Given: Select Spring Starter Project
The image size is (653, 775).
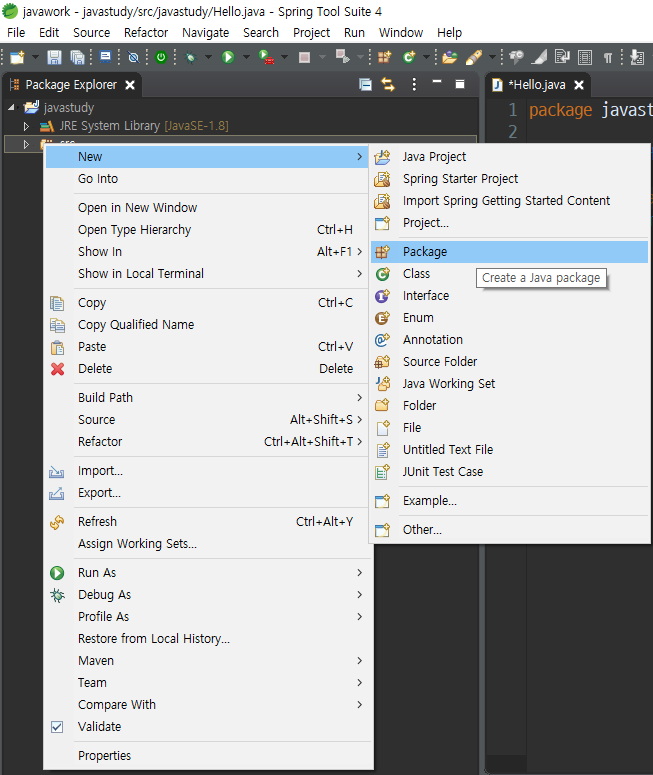Looking at the screenshot, I should click(510, 179).
